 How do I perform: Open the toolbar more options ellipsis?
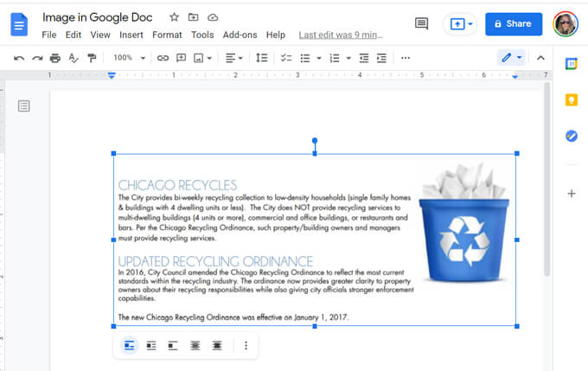[x=406, y=58]
